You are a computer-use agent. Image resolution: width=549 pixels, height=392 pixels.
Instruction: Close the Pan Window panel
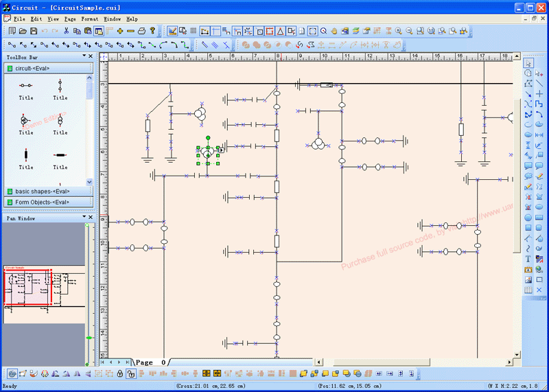(90, 217)
